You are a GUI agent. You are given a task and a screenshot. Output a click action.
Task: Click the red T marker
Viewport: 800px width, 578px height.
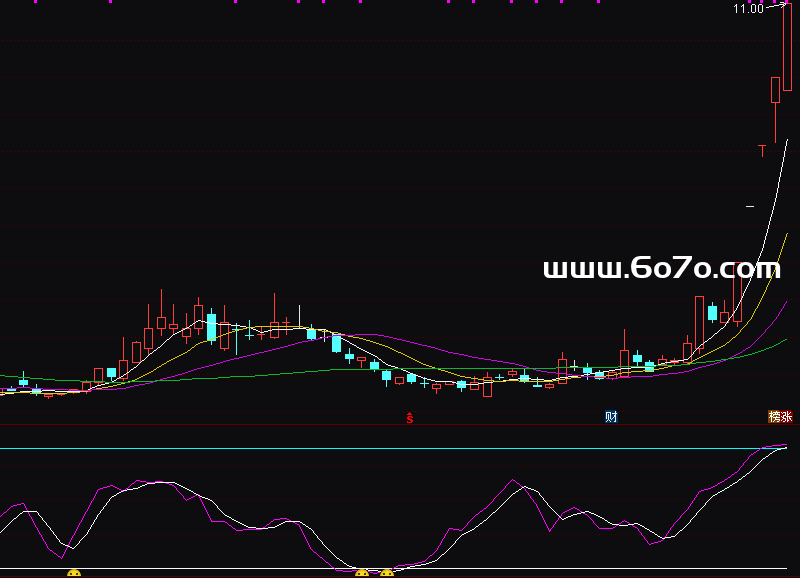[762, 151]
